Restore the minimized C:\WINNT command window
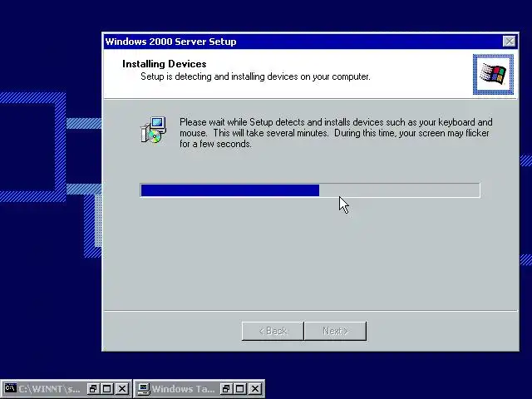This screenshot has width=532, height=399. 92,388
